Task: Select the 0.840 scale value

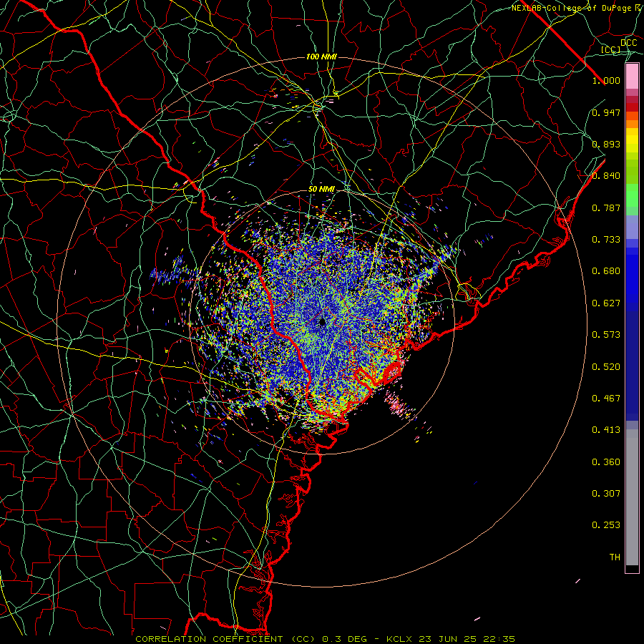Action: (x=606, y=176)
